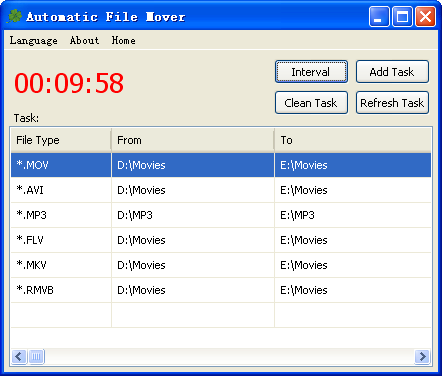Click the Clean Task button
442x376 pixels.
311,103
